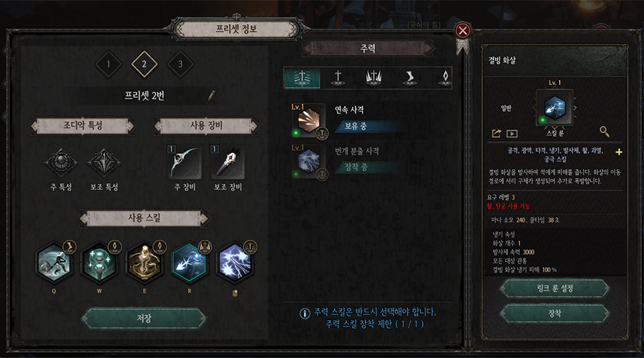Image resolution: width=644 pixels, height=358 pixels.
Task: Expand the skill tags plus icon
Action: (618, 152)
